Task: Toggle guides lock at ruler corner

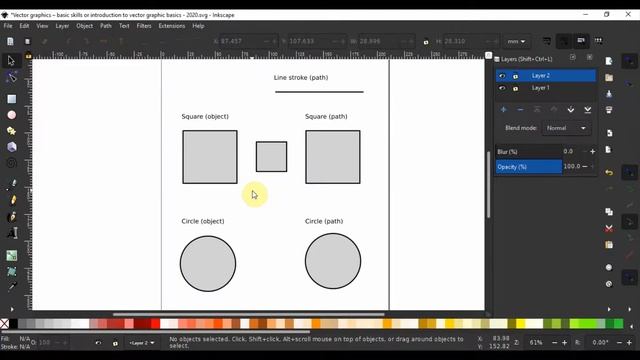Action: (28, 56)
